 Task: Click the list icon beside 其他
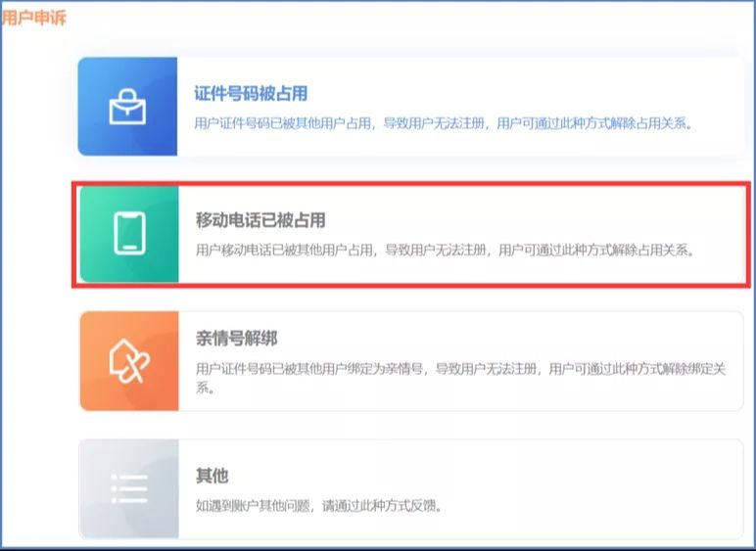tap(128, 487)
